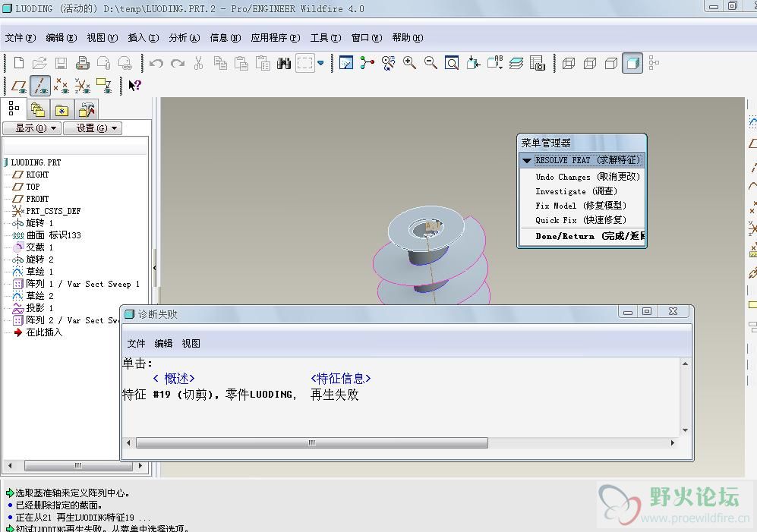
Task: Click the orient mode icon
Action: (388, 63)
